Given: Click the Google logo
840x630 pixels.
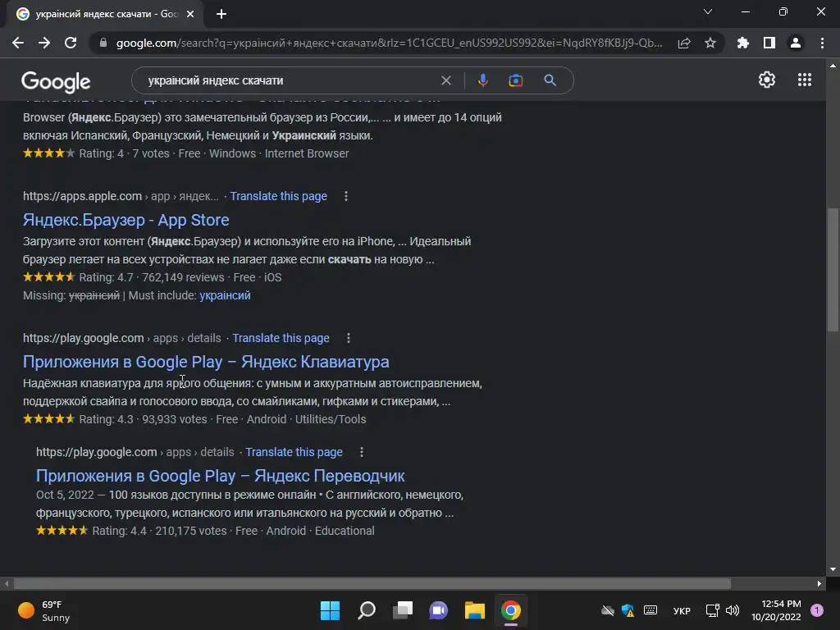Looking at the screenshot, I should click(56, 82).
